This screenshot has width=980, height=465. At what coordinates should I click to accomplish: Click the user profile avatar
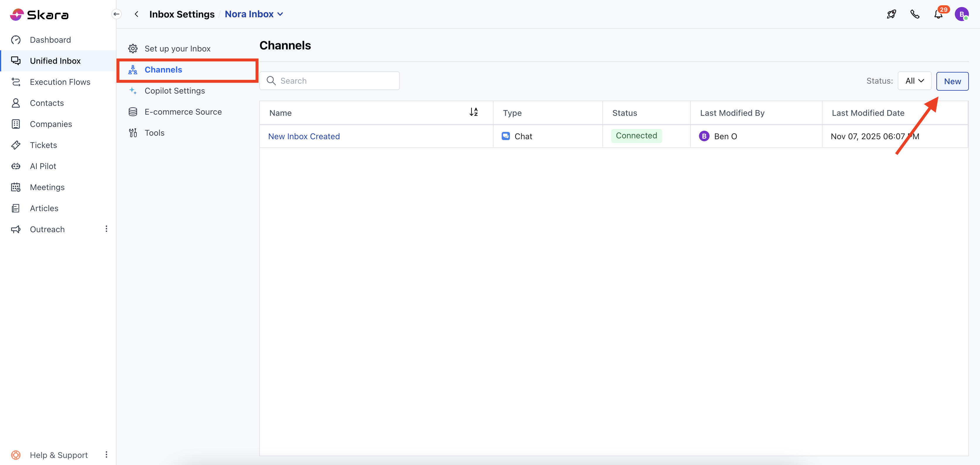961,14
